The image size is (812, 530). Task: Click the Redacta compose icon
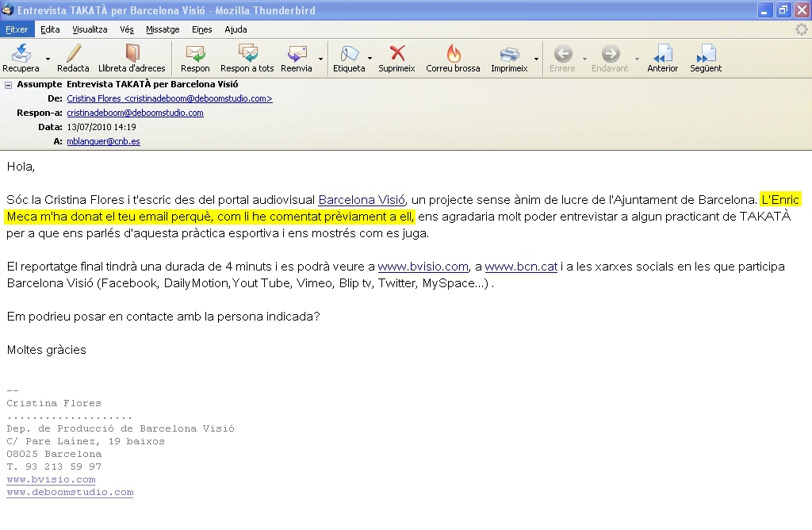coord(74,53)
